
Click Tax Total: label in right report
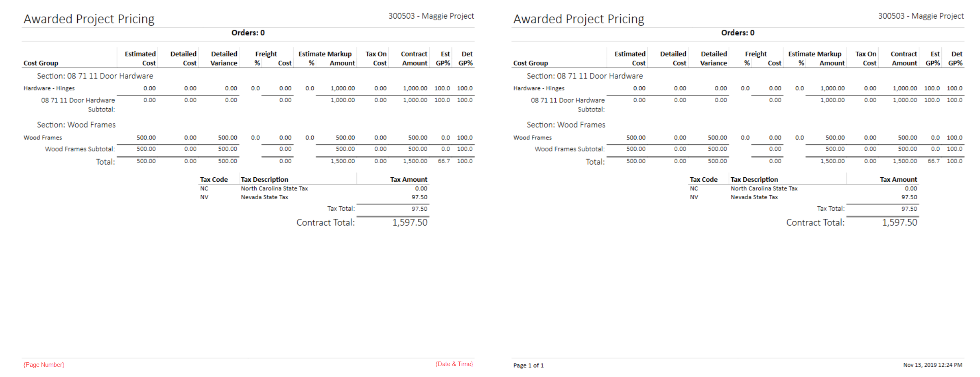pos(831,209)
